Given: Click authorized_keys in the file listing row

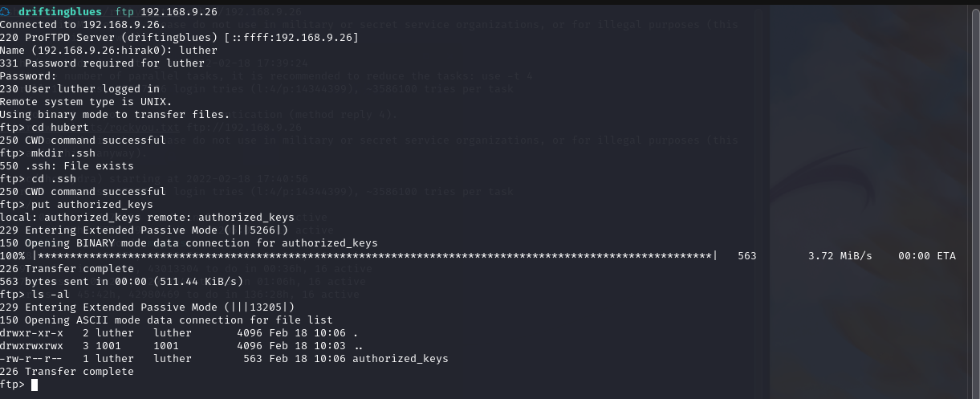Looking at the screenshot, I should click(x=400, y=358).
